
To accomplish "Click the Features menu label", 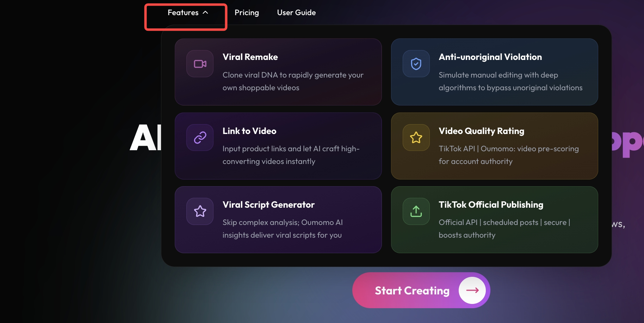I will pos(183,13).
